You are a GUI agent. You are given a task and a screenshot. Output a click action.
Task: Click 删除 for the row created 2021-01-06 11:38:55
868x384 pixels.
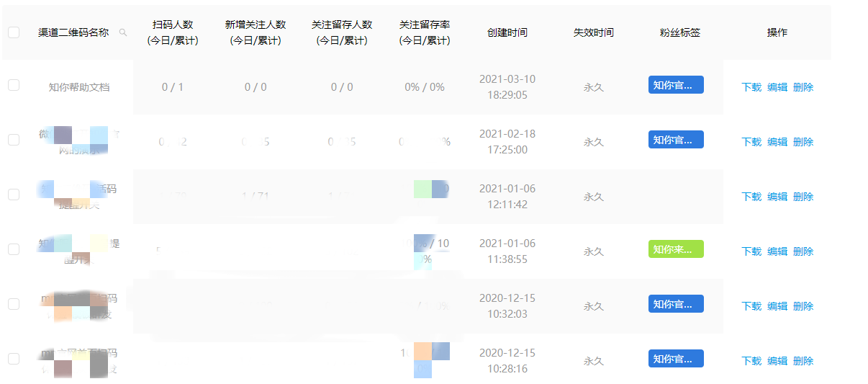[x=803, y=251]
